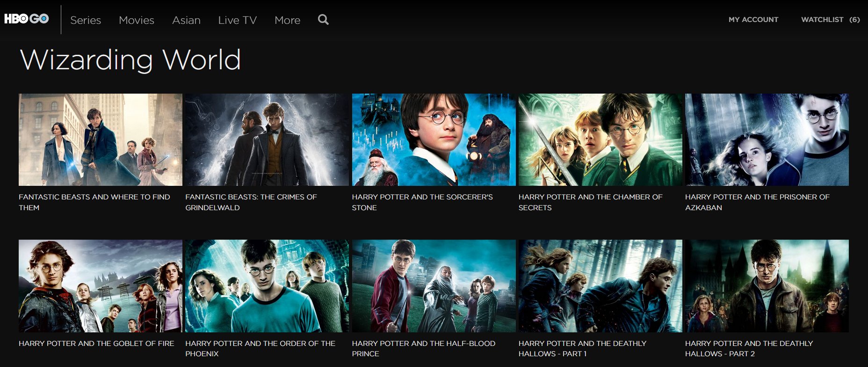868x367 pixels.
Task: Open the search magnifier icon
Action: tap(323, 20)
